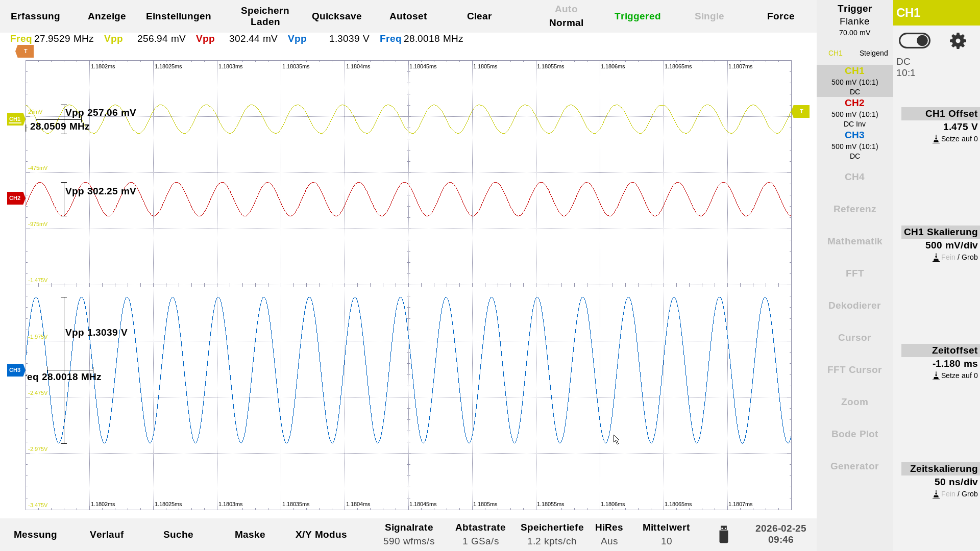Open the CH3 channel panel
Viewport: 980px width, 551px height.
coord(854,145)
